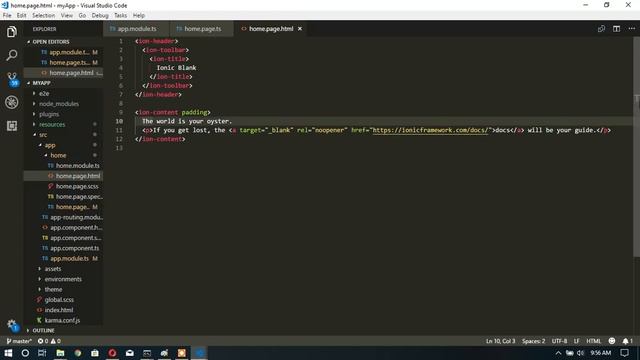
Task: Open the Edit menu
Action: tap(21, 16)
